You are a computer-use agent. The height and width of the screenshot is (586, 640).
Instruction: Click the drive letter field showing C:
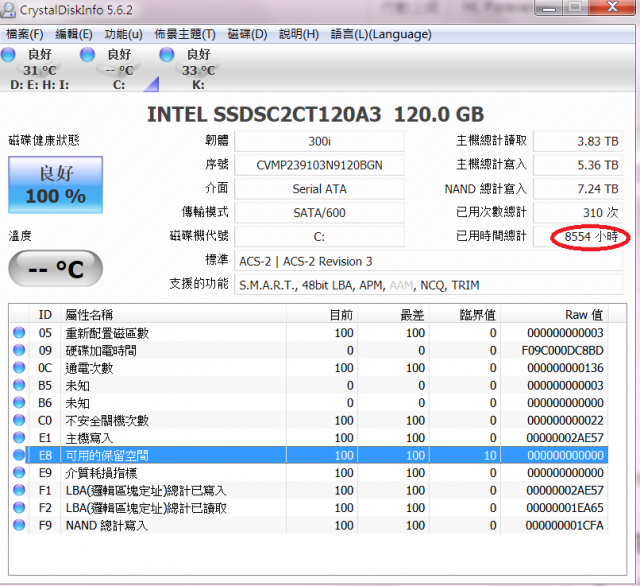pyautogui.click(x=319, y=236)
